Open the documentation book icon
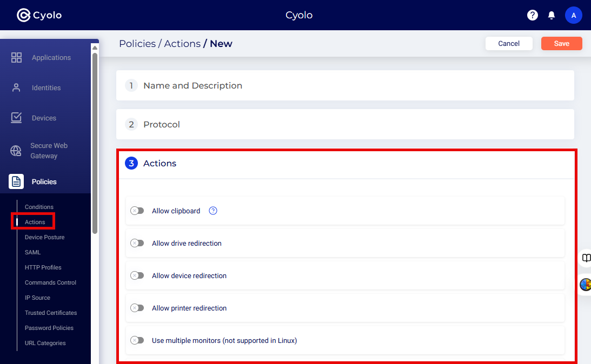Image resolution: width=591 pixels, height=364 pixels. pos(586,258)
